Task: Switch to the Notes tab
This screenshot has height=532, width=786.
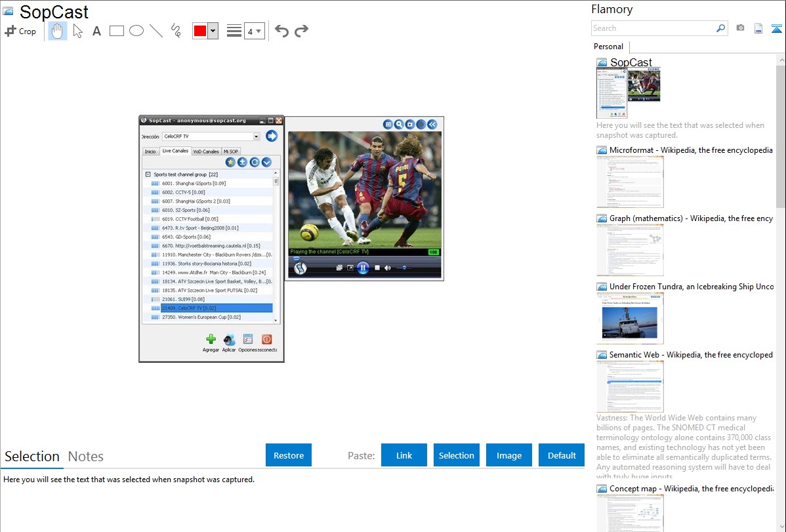Action: point(86,457)
